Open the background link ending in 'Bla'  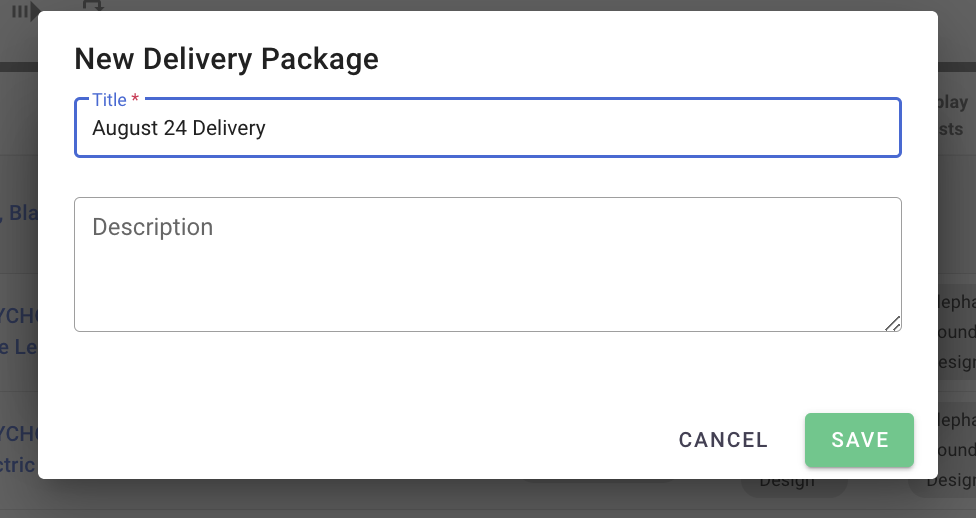20,212
